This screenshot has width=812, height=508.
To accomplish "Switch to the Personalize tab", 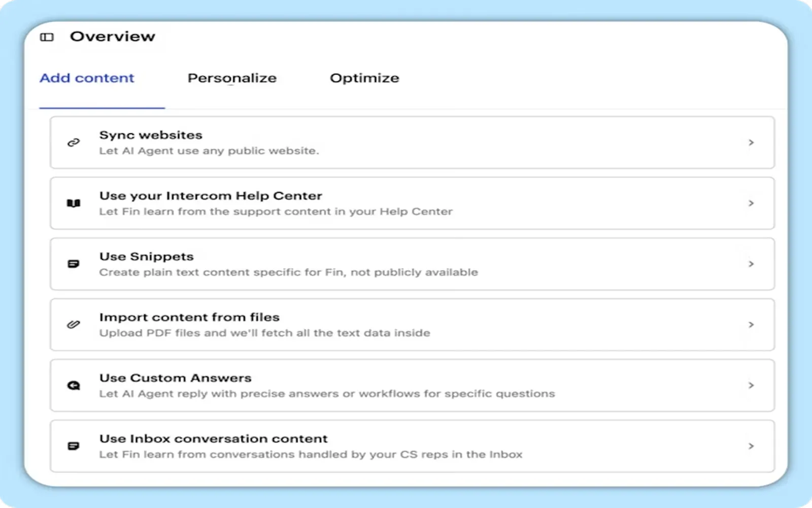I will (x=232, y=78).
